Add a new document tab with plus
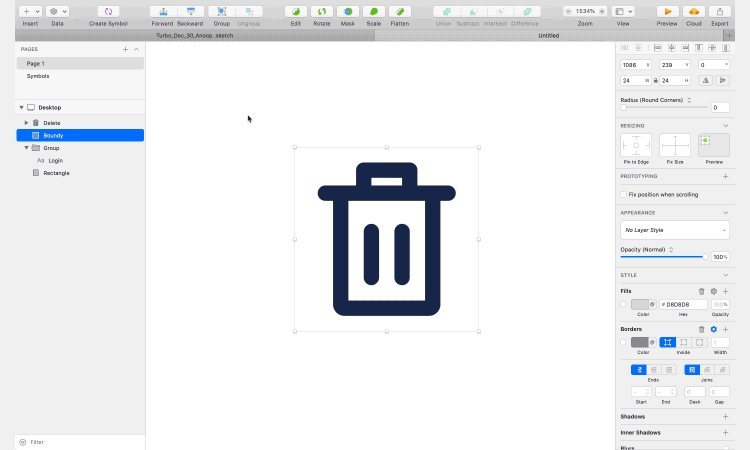Viewport: 750px width, 450px height. (x=729, y=35)
